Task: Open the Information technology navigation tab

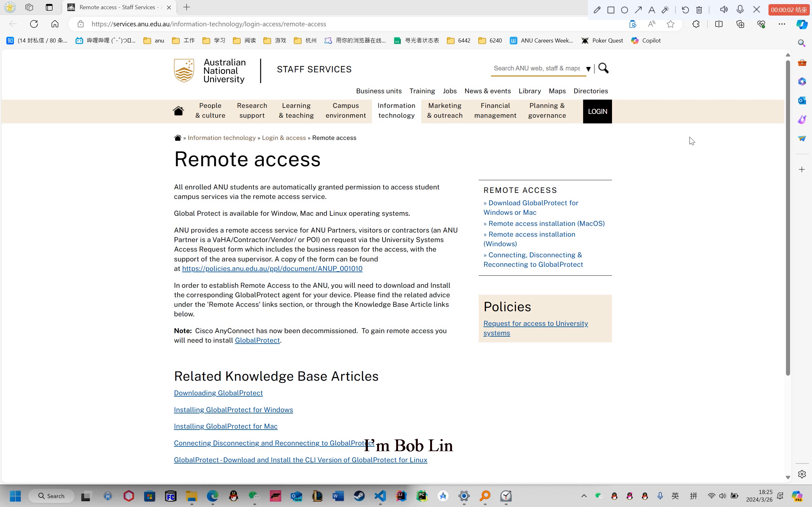Action: (x=396, y=111)
